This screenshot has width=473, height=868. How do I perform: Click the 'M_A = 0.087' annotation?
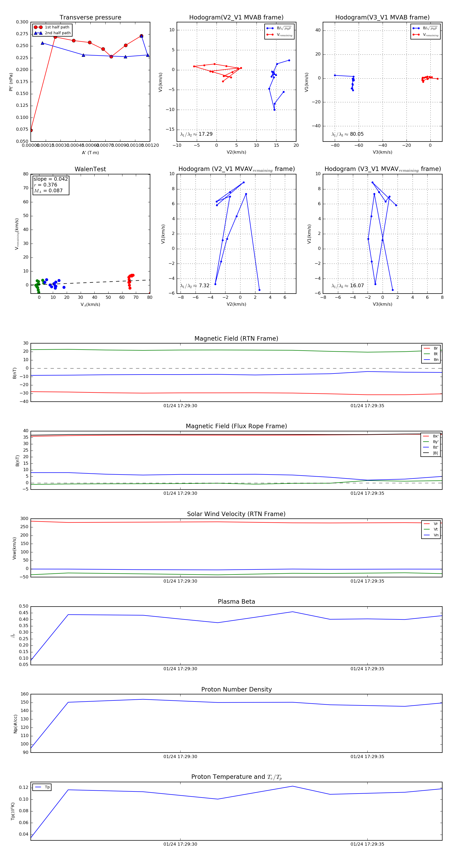[x=48, y=191]
